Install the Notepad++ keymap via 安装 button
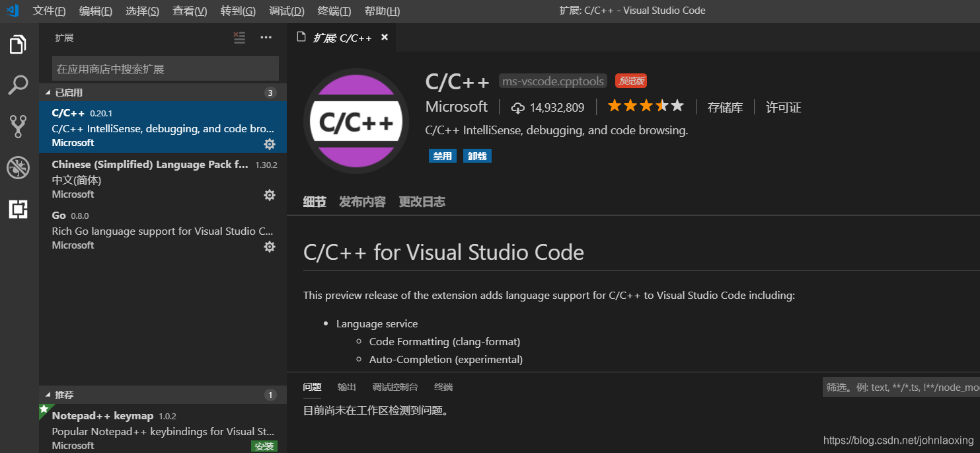The width and height of the screenshot is (980, 453). (x=264, y=446)
